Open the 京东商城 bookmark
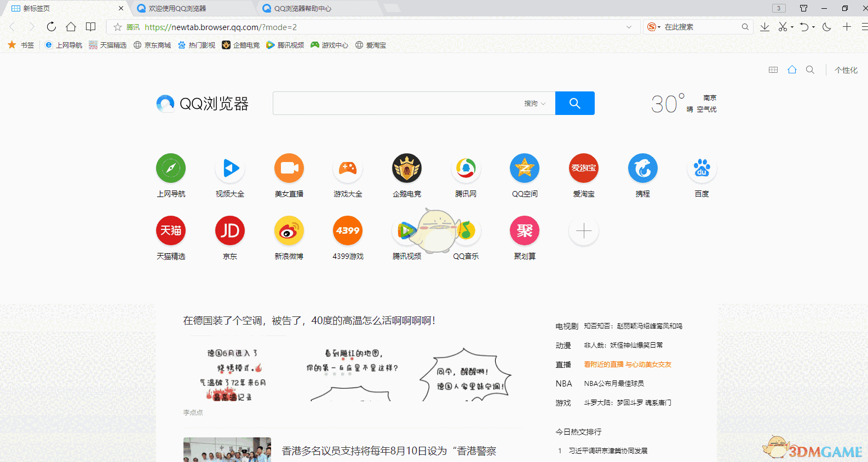Viewport: 868px width, 462px height. (x=152, y=45)
